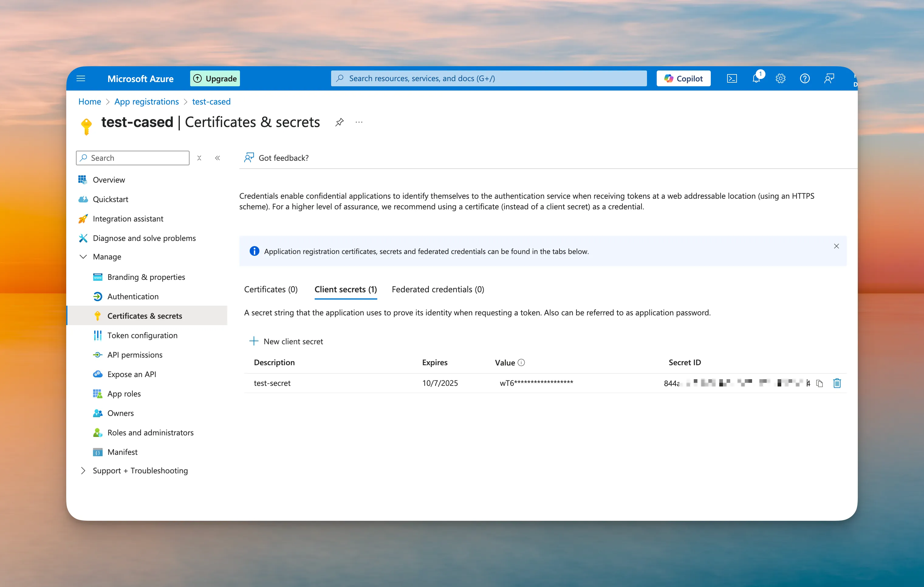Open Diagnose and solve problems
This screenshot has width=924, height=587.
point(144,238)
